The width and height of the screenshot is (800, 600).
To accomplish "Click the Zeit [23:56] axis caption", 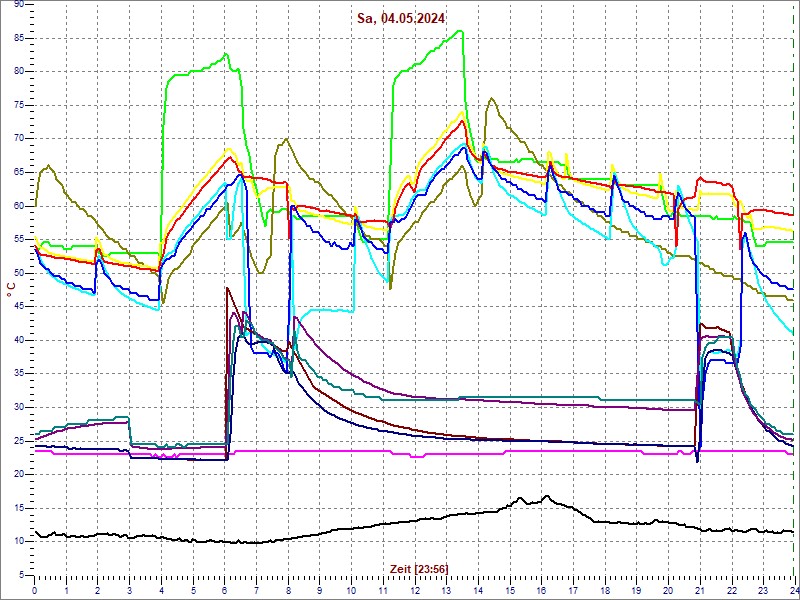I will 419,568.
